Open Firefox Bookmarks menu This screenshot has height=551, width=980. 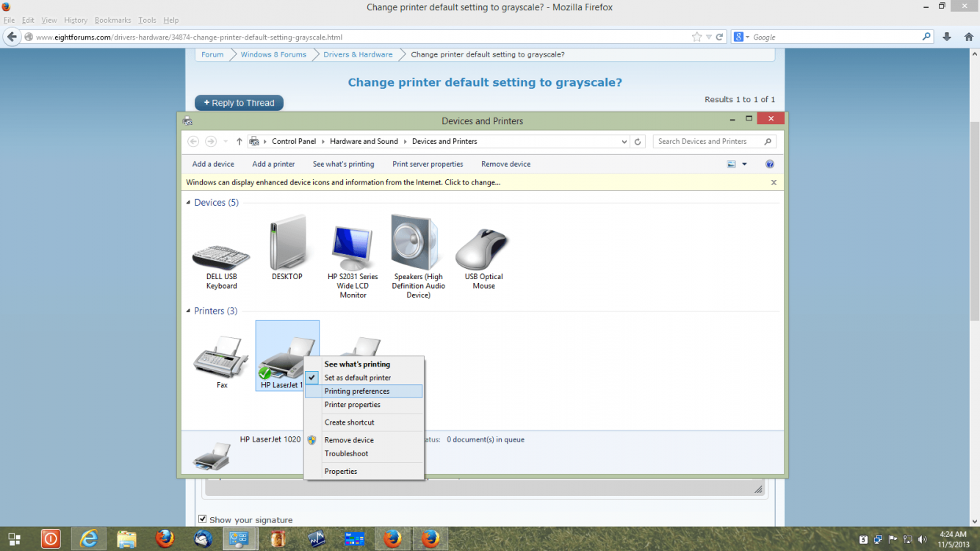click(x=112, y=21)
